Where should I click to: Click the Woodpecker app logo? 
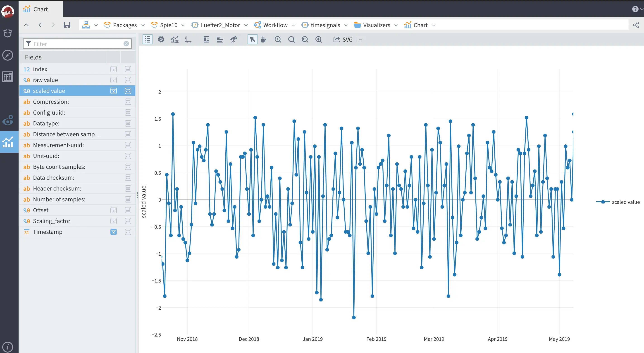(x=8, y=12)
